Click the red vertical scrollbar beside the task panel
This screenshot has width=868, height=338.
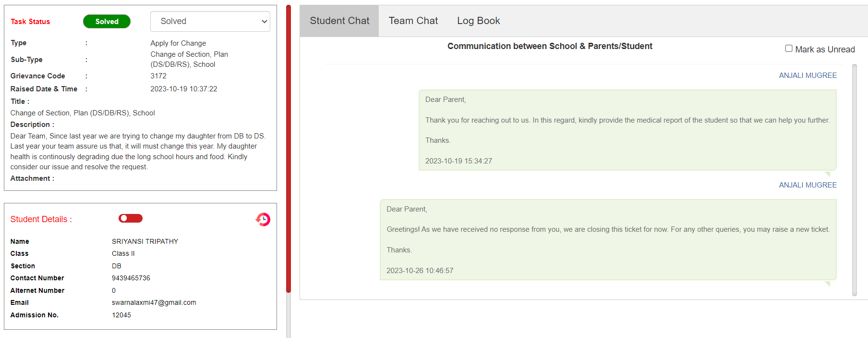289,149
